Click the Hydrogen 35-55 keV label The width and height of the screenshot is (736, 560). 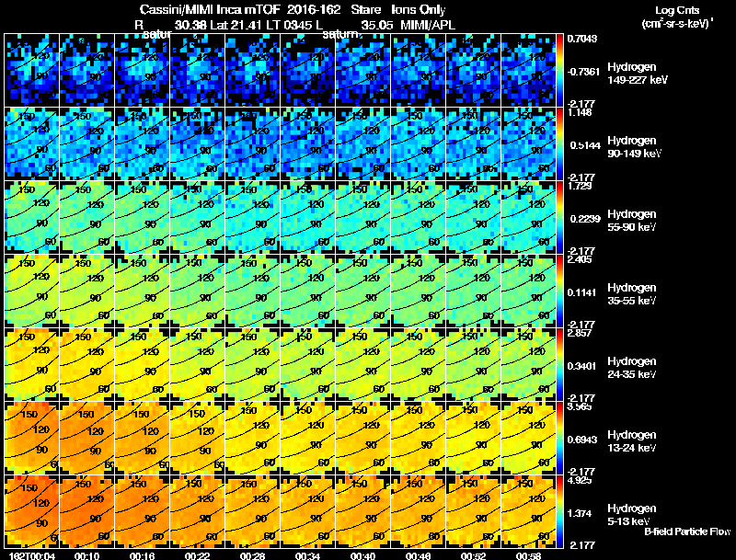click(632, 294)
